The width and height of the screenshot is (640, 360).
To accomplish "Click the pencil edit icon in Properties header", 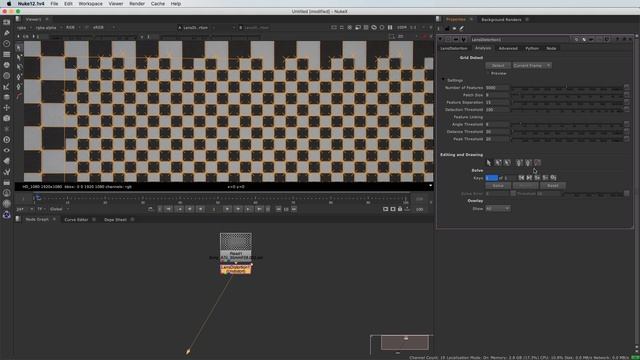I will 462,28.
